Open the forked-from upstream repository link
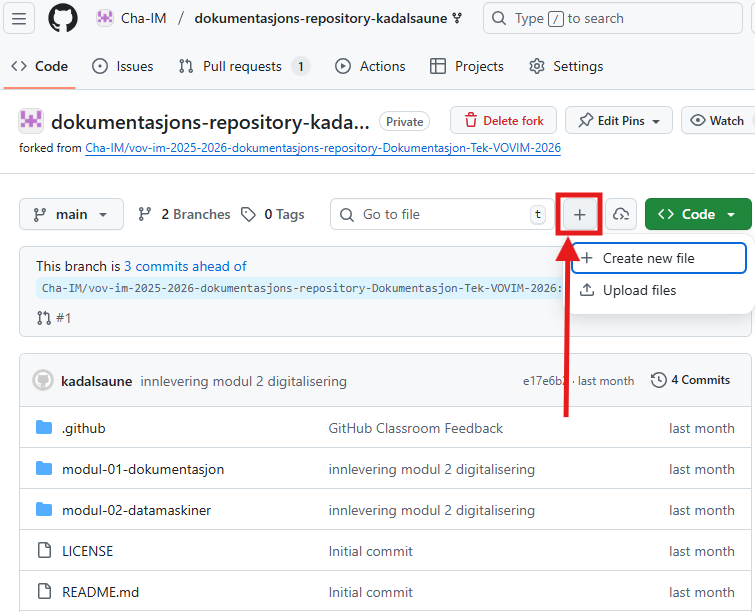755x612 pixels. click(x=323, y=148)
